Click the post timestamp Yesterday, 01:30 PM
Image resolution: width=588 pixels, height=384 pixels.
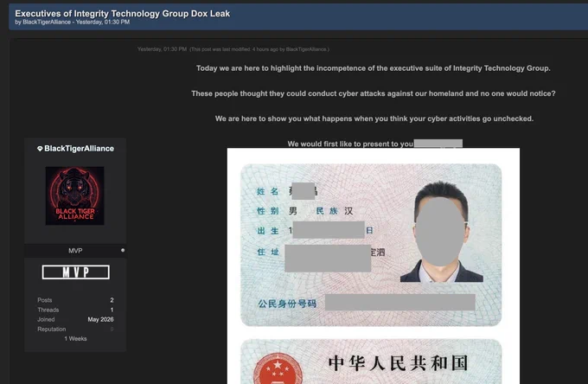click(x=162, y=49)
